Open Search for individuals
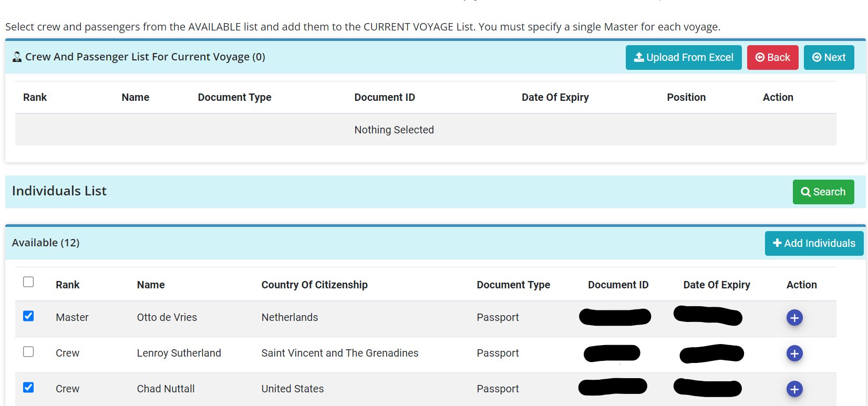Screen dimensions: 868x406 coord(823,192)
